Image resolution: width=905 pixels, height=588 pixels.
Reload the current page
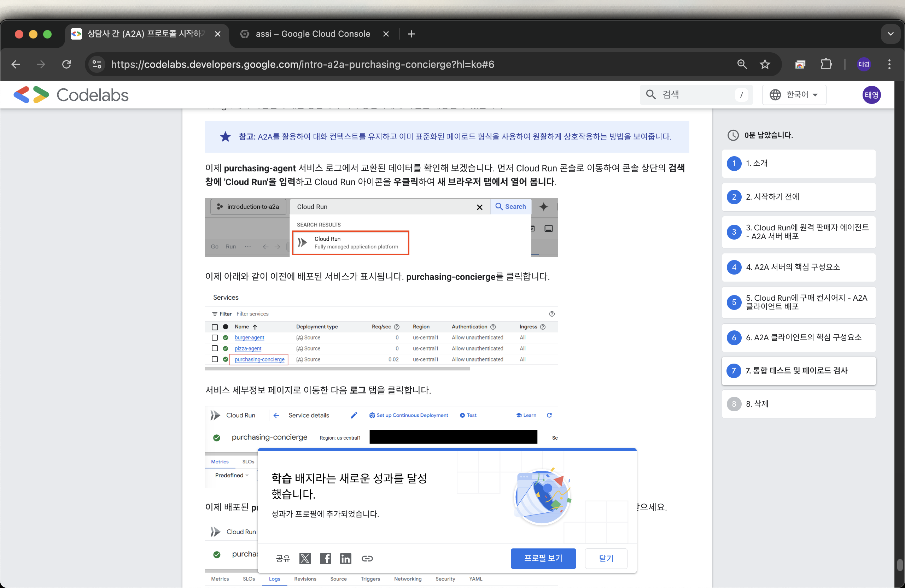pos(66,64)
